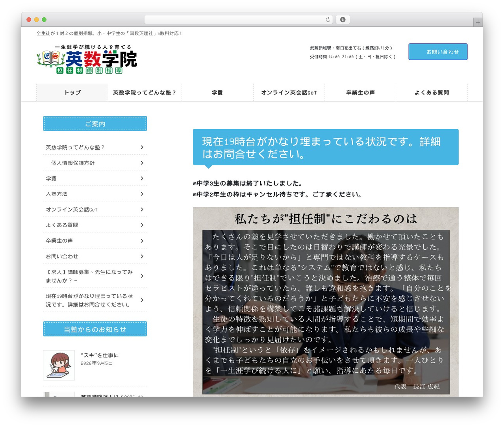Click chevron beside sidebar よくある質問

(142, 225)
